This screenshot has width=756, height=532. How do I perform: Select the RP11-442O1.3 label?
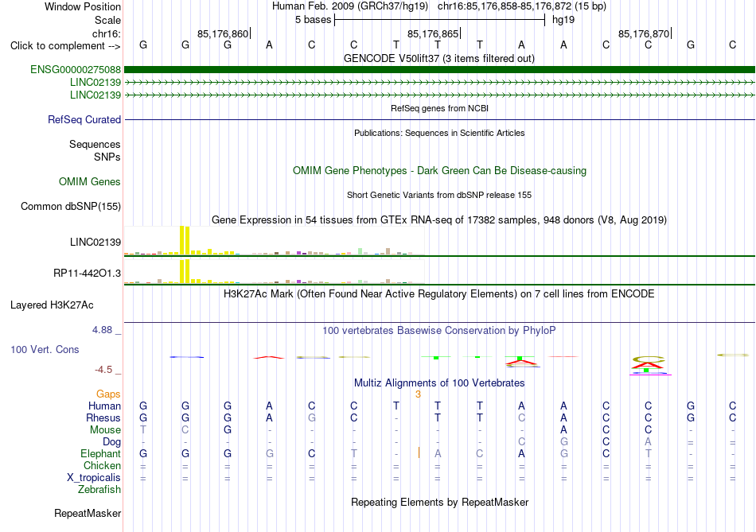click(x=87, y=274)
